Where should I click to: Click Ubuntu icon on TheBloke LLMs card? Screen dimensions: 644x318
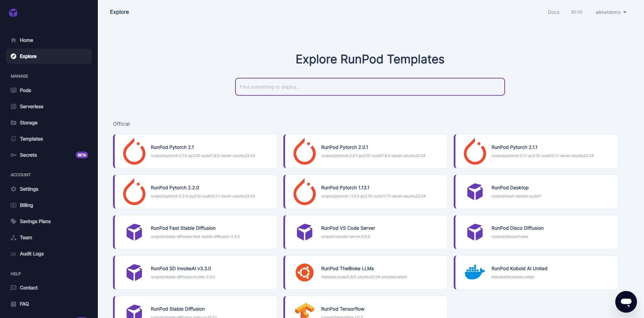point(305,273)
